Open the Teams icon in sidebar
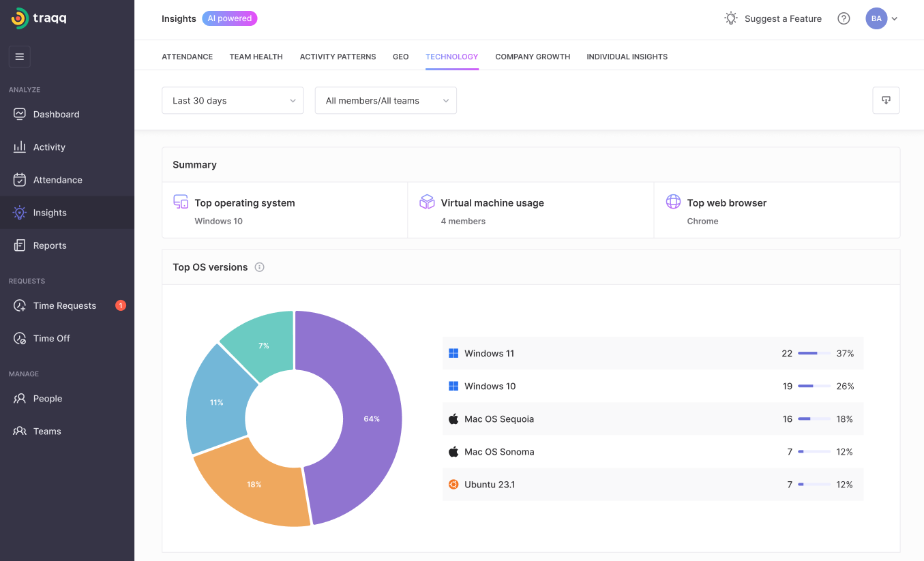The width and height of the screenshot is (924, 561). [20, 431]
